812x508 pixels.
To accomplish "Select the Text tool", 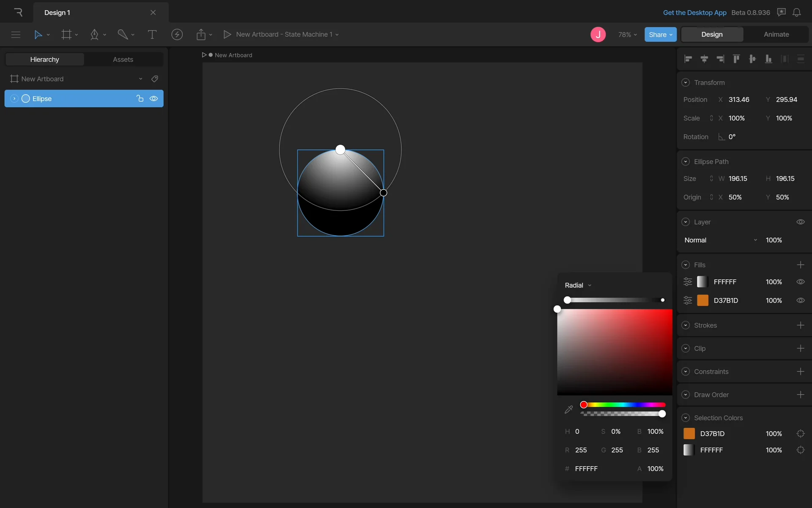I will point(152,34).
